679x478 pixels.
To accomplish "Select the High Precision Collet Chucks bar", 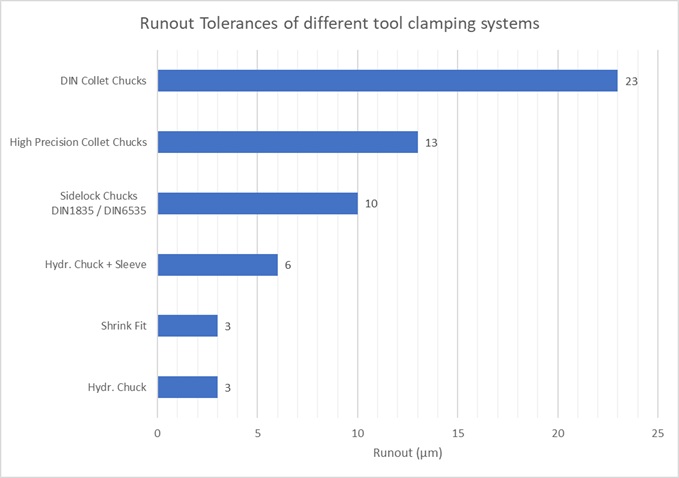I will point(287,142).
